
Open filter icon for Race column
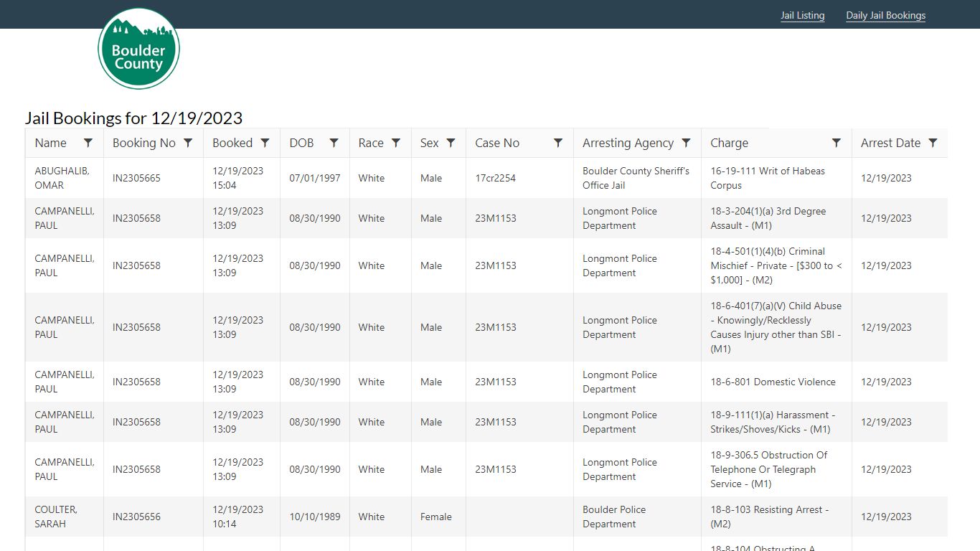click(x=396, y=143)
